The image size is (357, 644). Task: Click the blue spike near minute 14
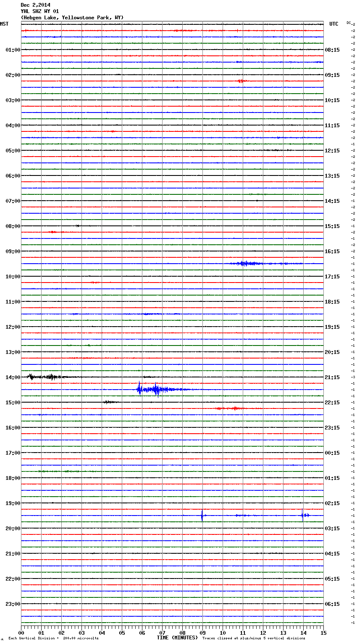303,515
